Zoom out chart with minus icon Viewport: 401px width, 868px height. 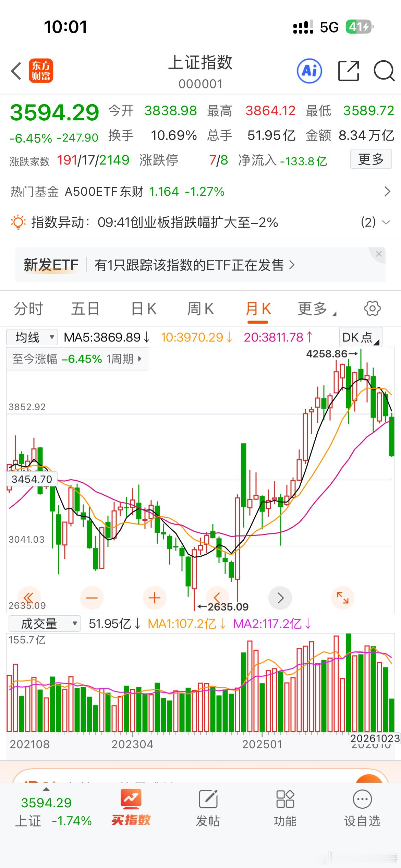pyautogui.click(x=92, y=598)
